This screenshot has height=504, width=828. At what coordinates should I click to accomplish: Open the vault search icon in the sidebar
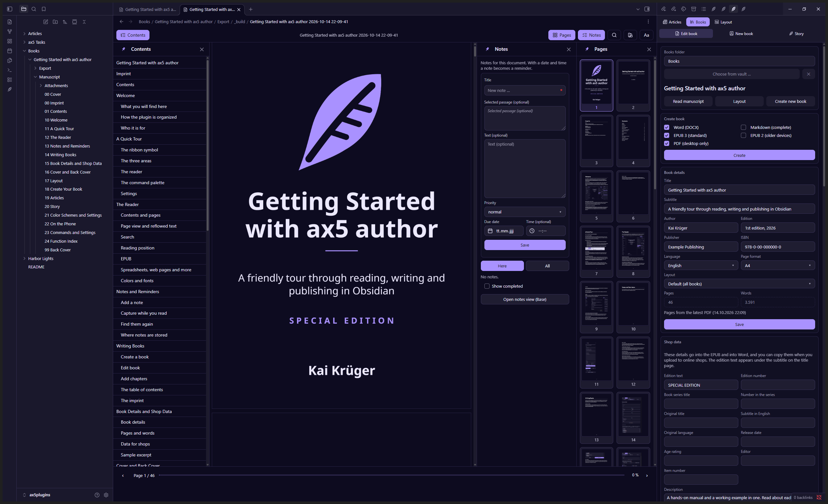click(x=34, y=9)
